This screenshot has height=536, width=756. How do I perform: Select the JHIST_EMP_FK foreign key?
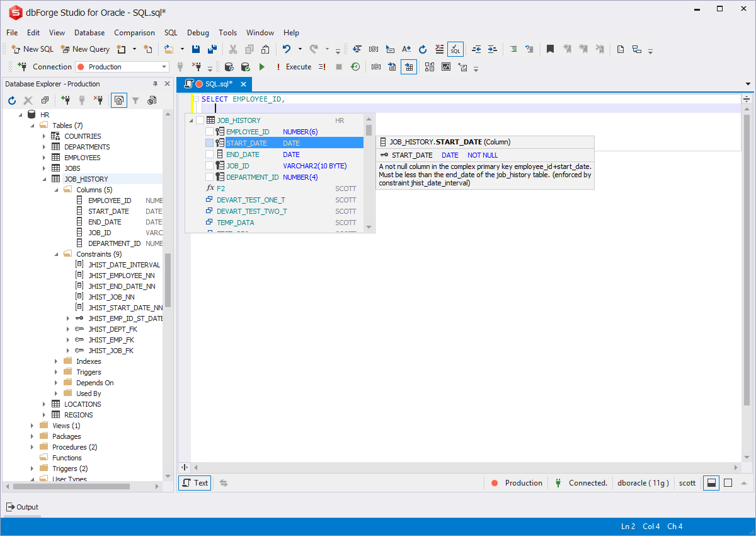[x=111, y=340]
